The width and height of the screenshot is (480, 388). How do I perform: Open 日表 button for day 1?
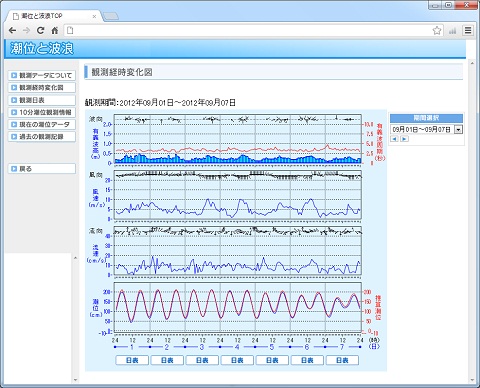(132, 360)
